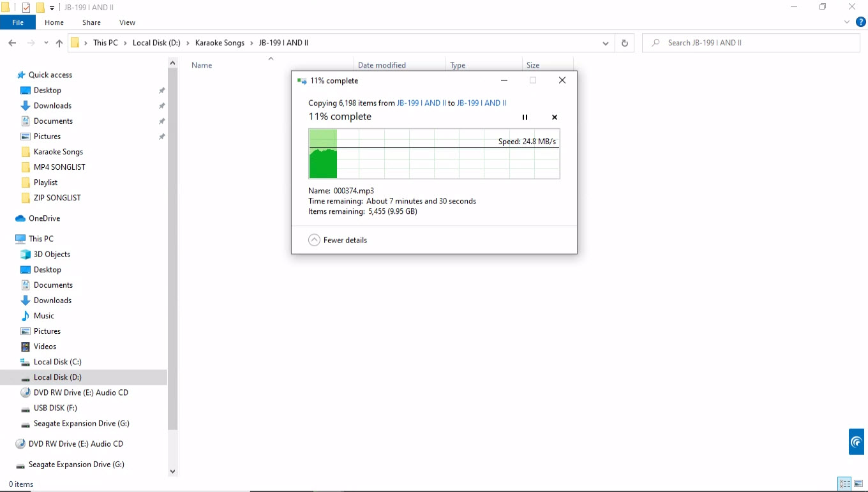Image resolution: width=868 pixels, height=492 pixels.
Task: Switch to details view in status bar
Action: pos(844,484)
